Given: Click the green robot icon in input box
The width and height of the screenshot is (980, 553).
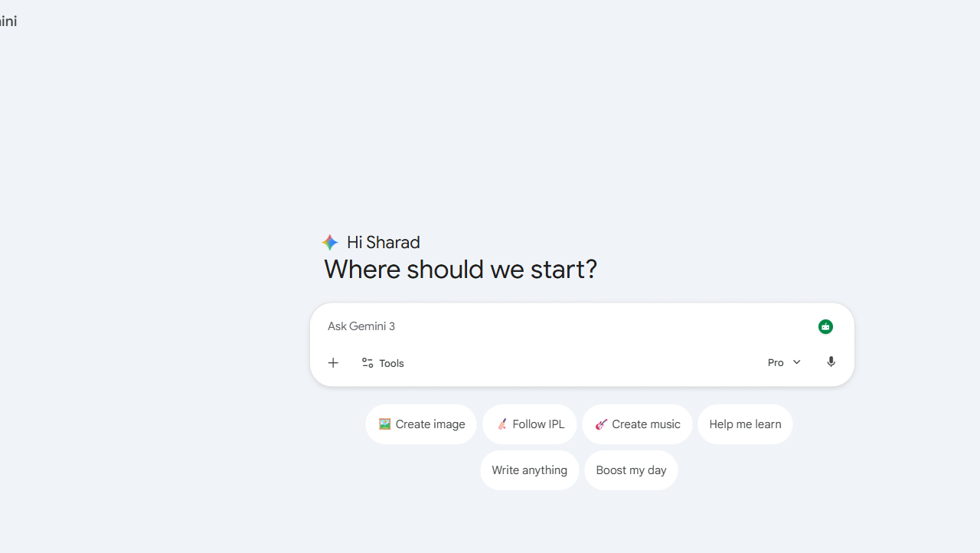Looking at the screenshot, I should coord(825,326).
